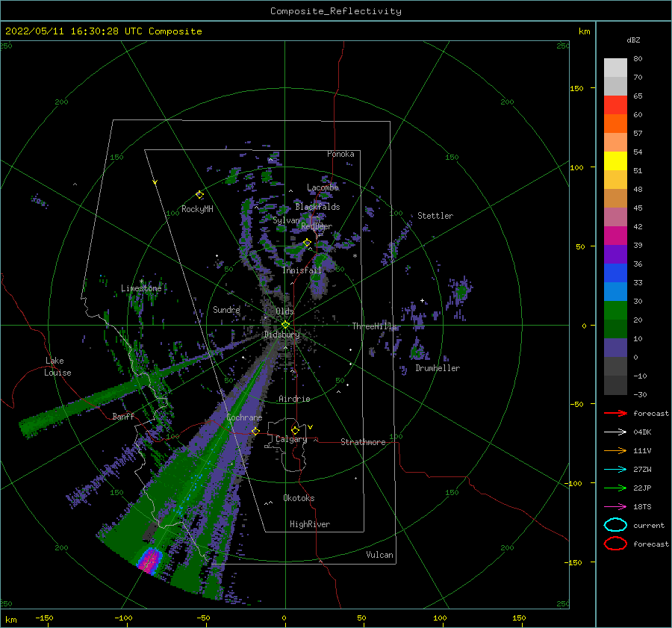The width and height of the screenshot is (672, 628).
Task: Click the magenta high-reflectivity storm cell
Action: coord(149,561)
